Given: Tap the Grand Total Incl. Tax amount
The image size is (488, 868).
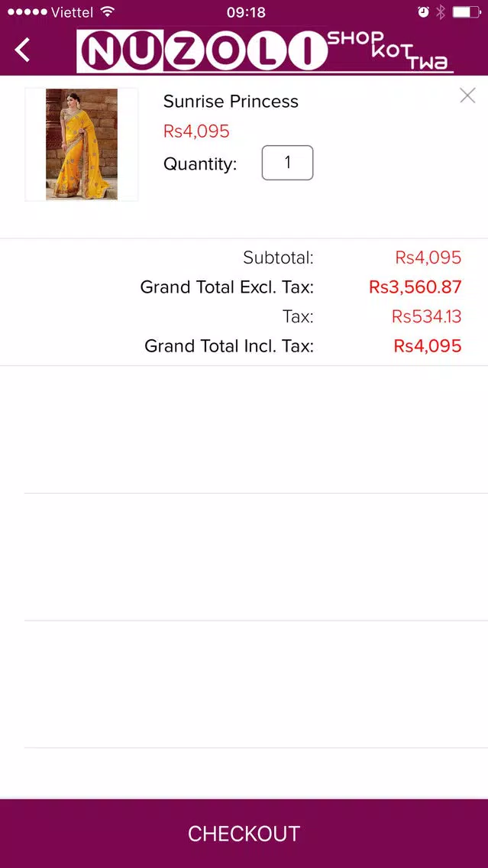Looking at the screenshot, I should pyautogui.click(x=427, y=346).
